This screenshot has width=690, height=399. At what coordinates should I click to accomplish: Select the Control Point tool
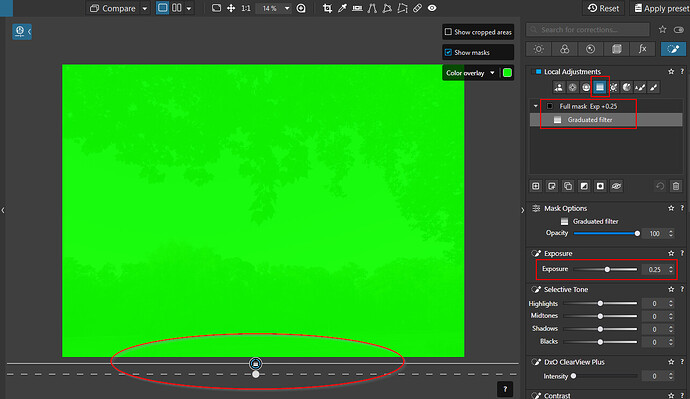(572, 88)
